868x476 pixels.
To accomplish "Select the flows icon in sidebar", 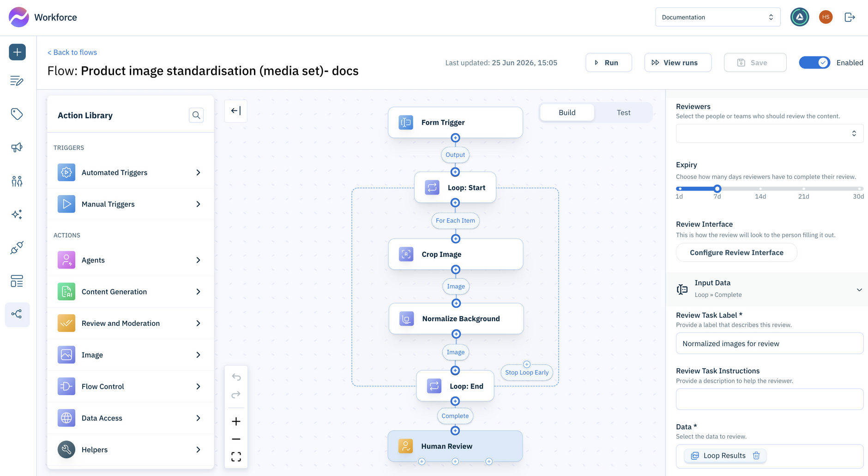I will [x=17, y=315].
